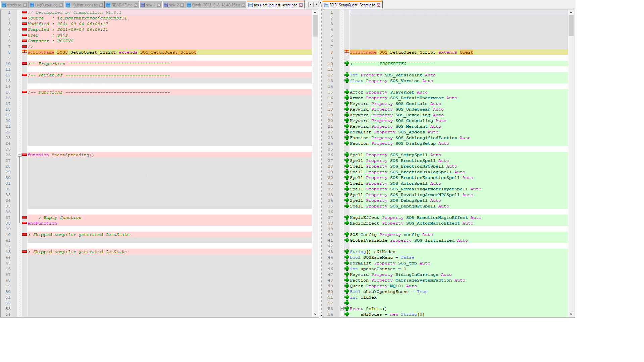Close the _Substitutions.txt tab
Image resolution: width=644 pixels, height=362 pixels.
(x=101, y=5)
